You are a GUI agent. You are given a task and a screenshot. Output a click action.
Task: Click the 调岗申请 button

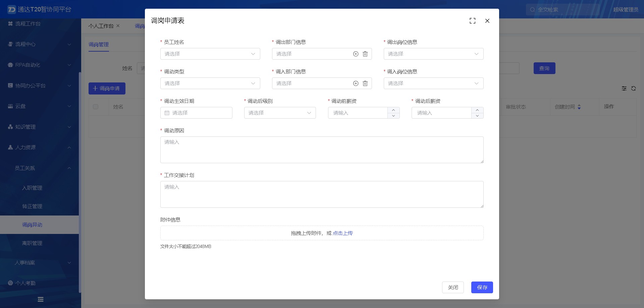click(107, 88)
